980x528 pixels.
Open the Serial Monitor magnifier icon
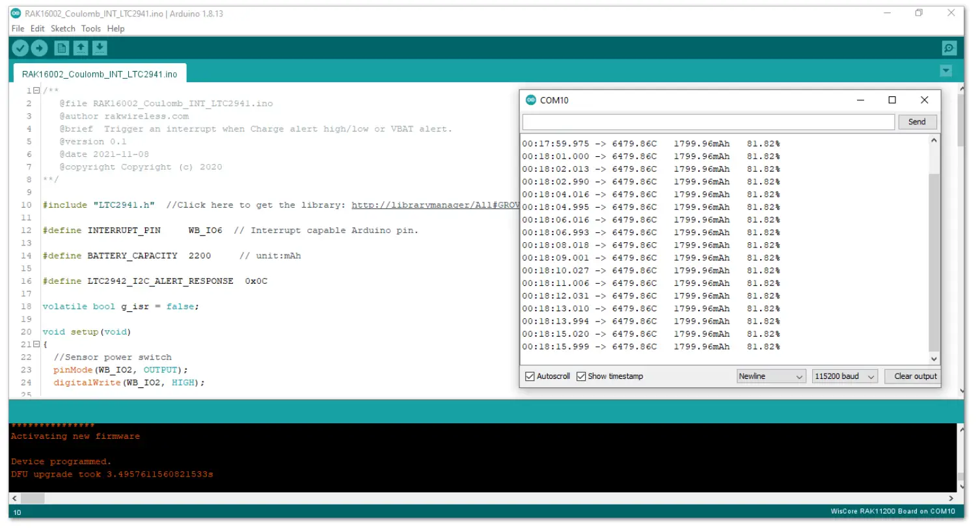(x=949, y=48)
